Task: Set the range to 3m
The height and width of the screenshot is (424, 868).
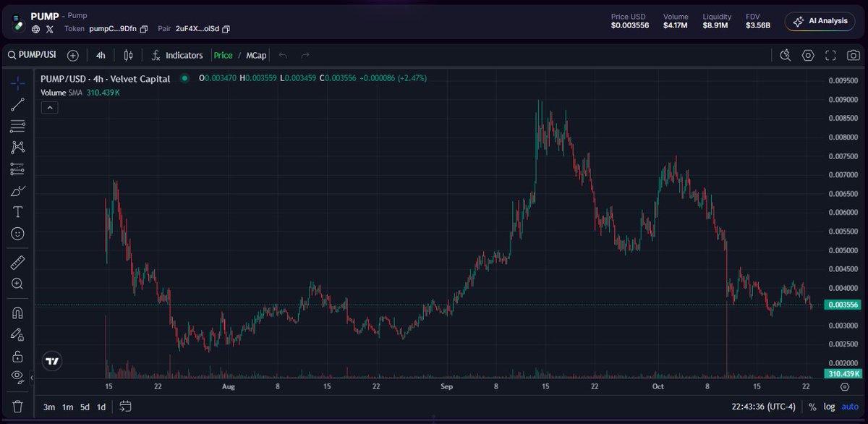Action: tap(49, 407)
